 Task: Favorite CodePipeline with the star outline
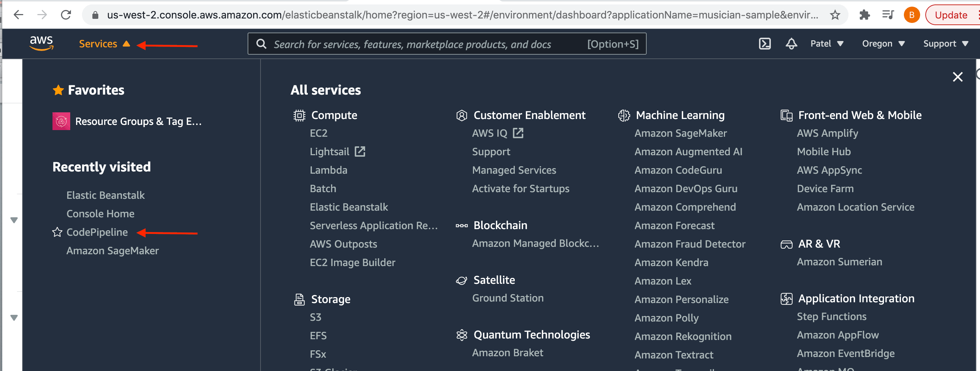coord(57,232)
